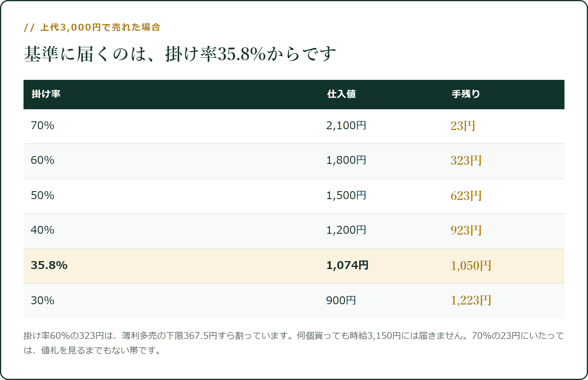Click the heading 基準に届くのは、掛け率35.8%からです

coord(180,54)
